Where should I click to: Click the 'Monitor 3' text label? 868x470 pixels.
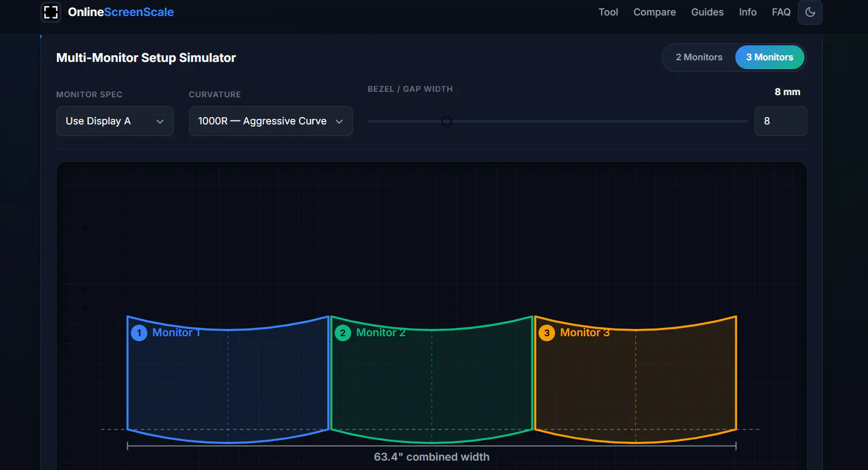click(x=585, y=332)
